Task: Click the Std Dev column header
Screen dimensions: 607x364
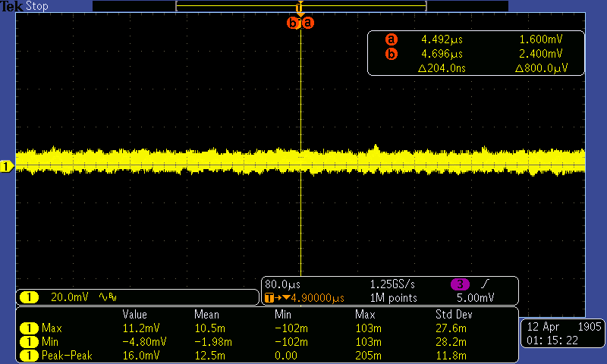Action: tap(453, 314)
